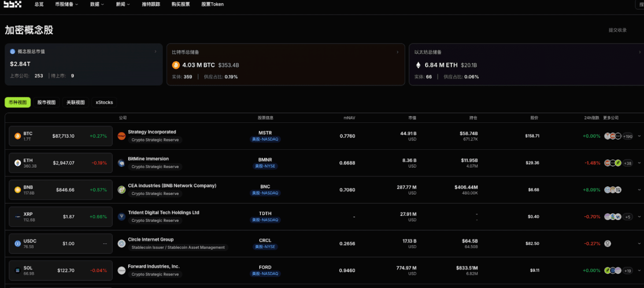Click the XRP coin icon in list
This screenshot has width=644, height=288.
click(x=18, y=217)
